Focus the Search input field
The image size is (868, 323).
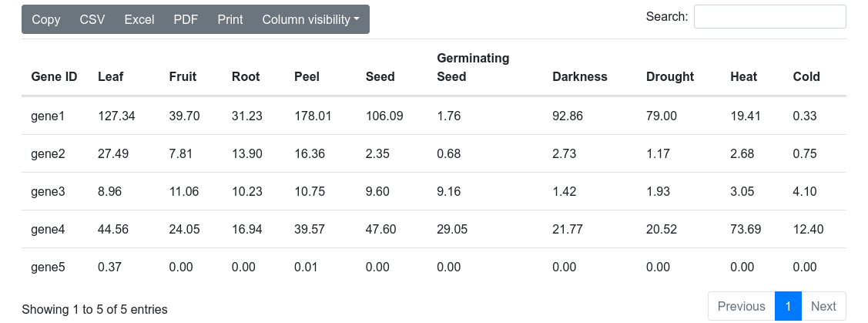pyautogui.click(x=769, y=16)
